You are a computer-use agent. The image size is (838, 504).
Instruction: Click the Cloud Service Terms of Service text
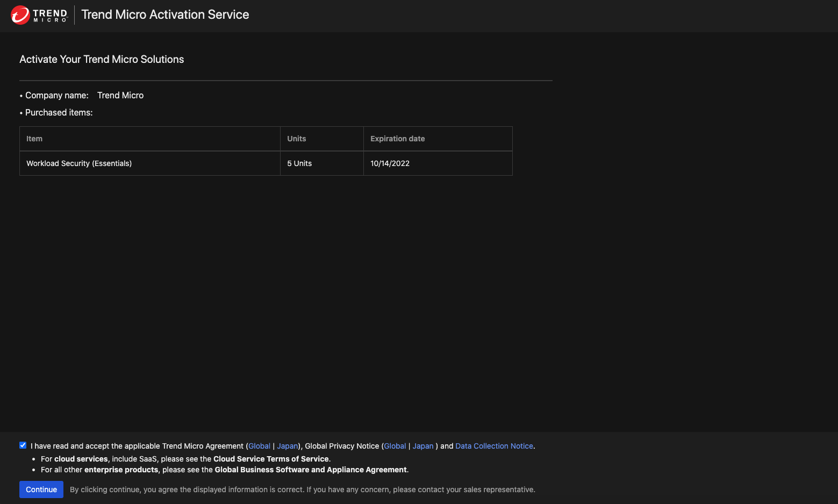(x=271, y=459)
